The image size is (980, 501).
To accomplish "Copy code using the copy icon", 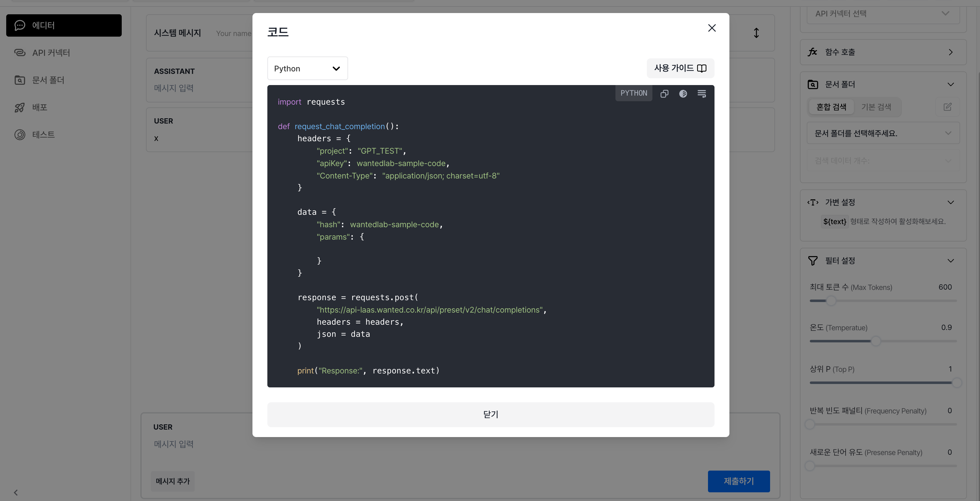I will coord(664,93).
